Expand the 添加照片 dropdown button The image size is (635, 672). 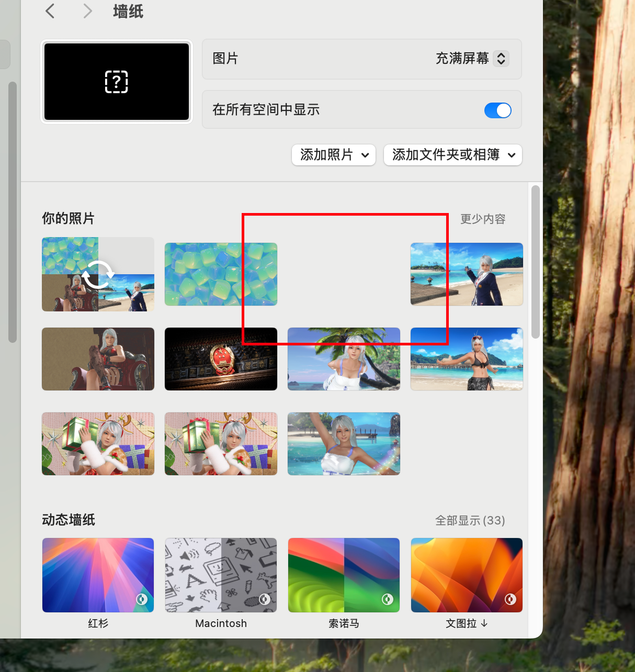pos(334,155)
